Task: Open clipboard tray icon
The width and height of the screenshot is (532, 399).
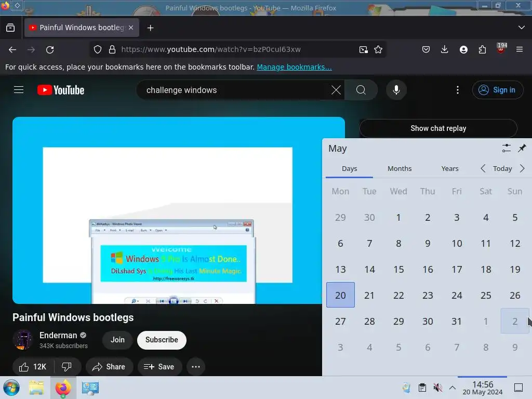Action: click(422, 388)
